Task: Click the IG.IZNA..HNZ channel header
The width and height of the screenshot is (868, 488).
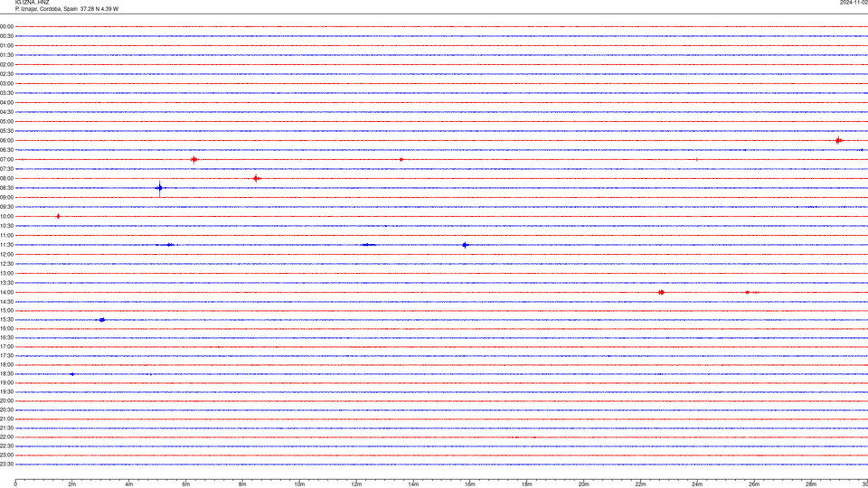Action: tap(33, 2)
